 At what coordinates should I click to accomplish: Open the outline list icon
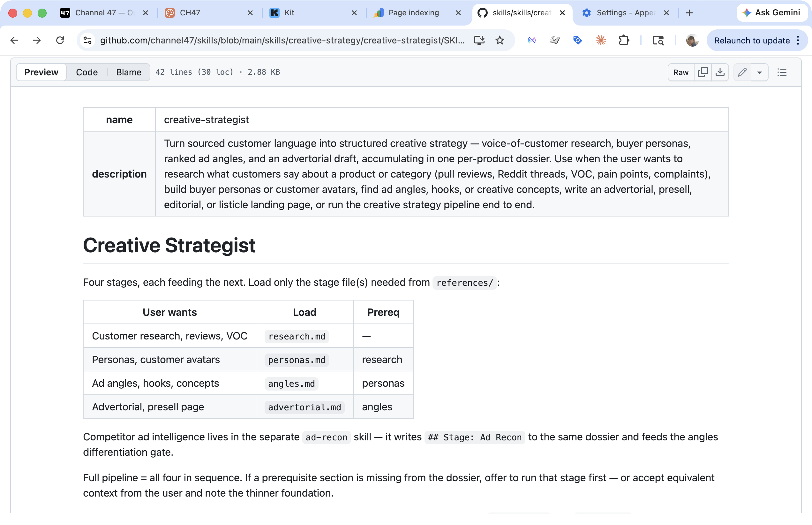[x=782, y=72]
